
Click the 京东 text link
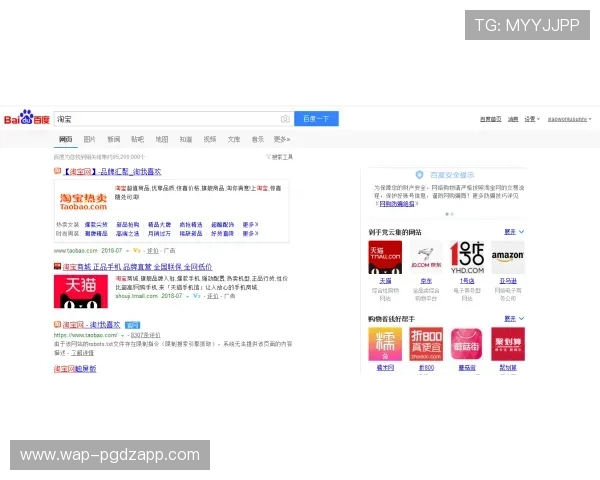[x=426, y=281]
